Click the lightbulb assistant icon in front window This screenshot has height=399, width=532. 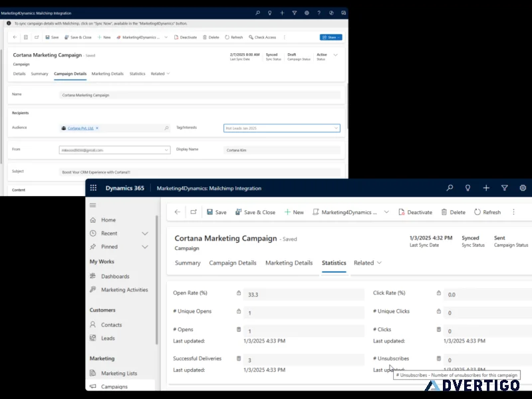tap(467, 188)
